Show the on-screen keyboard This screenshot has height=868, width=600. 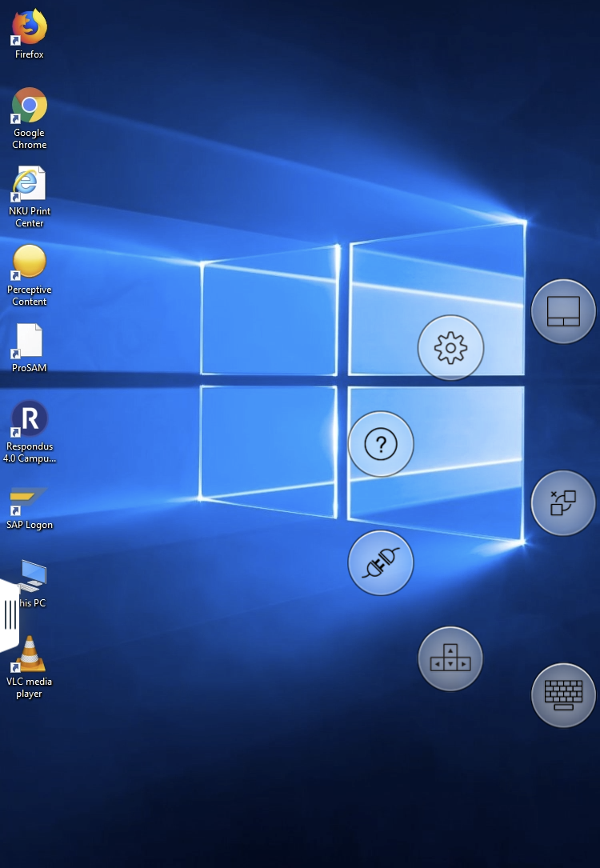tap(563, 695)
